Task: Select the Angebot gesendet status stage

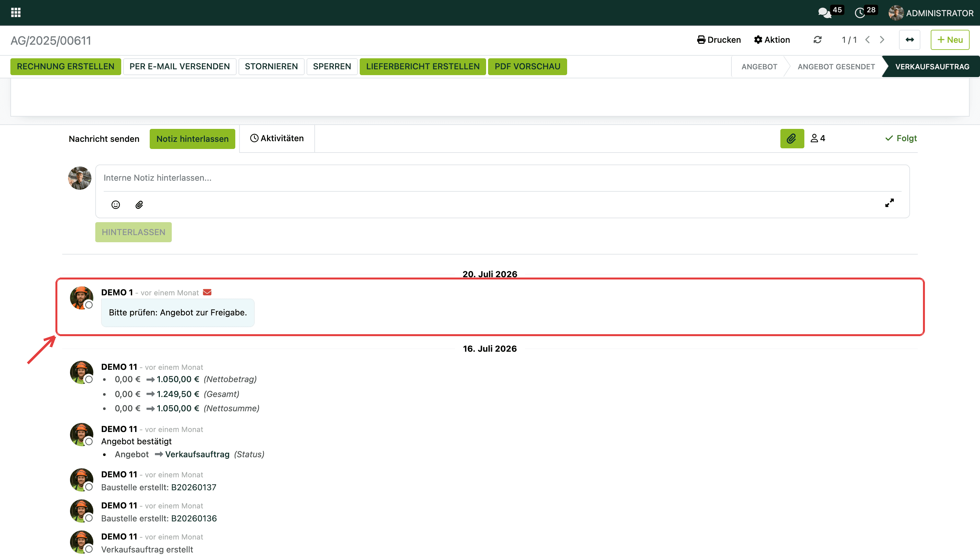Action: coord(836,67)
